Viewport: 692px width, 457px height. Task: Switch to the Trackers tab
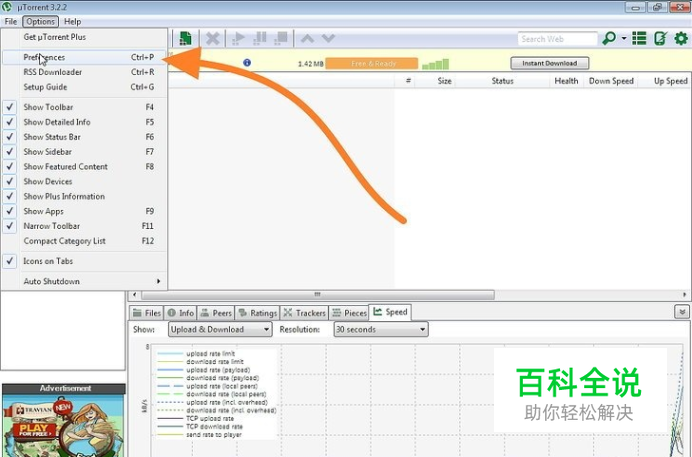305,313
